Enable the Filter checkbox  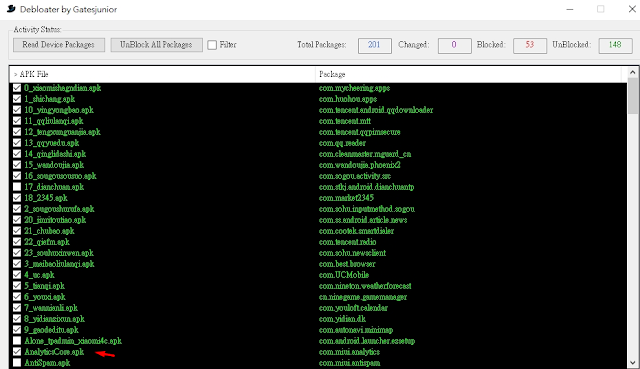pos(212,45)
